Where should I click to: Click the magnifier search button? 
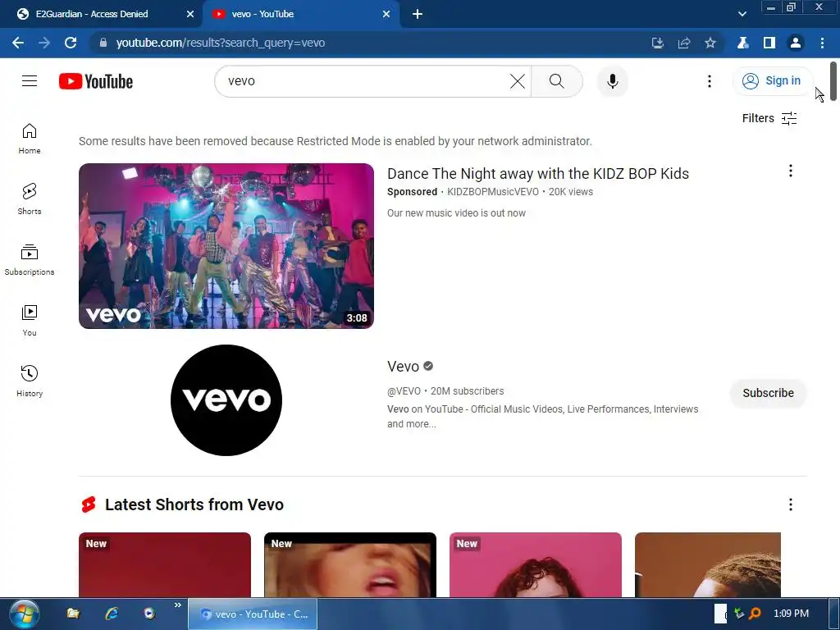(557, 81)
